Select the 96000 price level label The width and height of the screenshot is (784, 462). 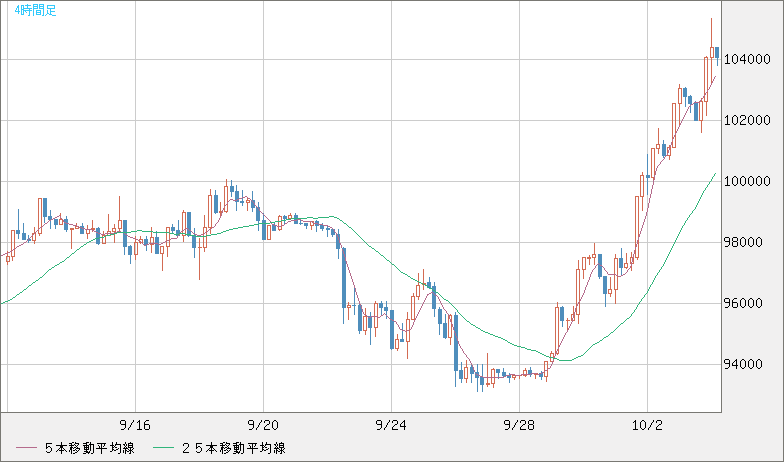coord(749,304)
